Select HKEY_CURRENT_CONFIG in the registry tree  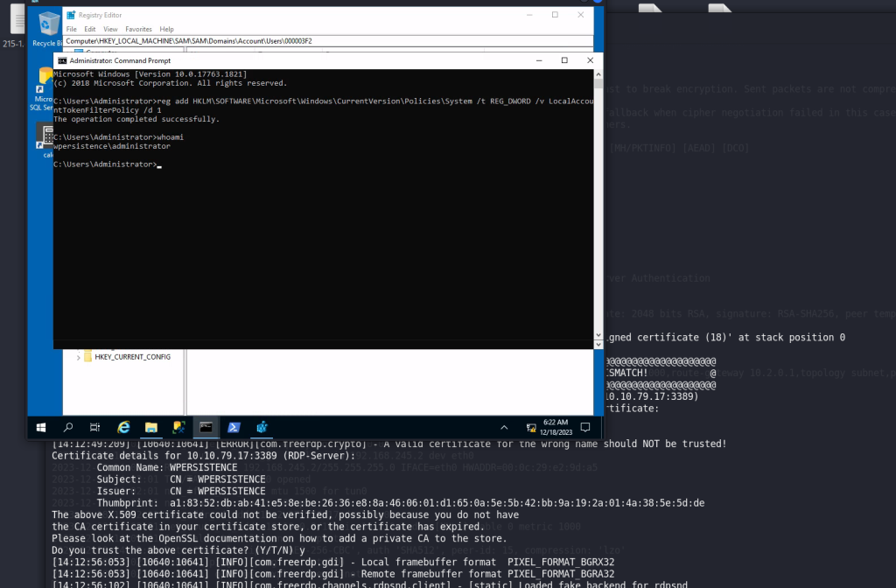point(133,357)
